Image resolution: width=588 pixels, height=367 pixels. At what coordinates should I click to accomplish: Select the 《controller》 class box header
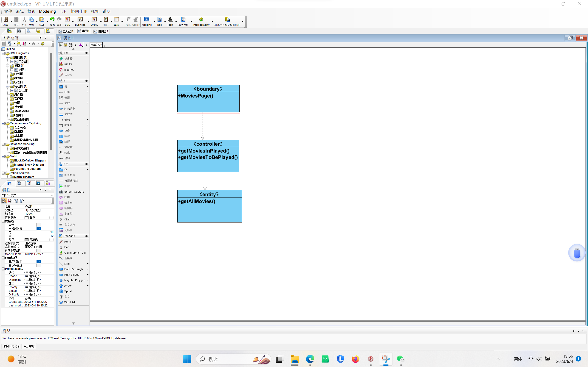tap(208, 144)
